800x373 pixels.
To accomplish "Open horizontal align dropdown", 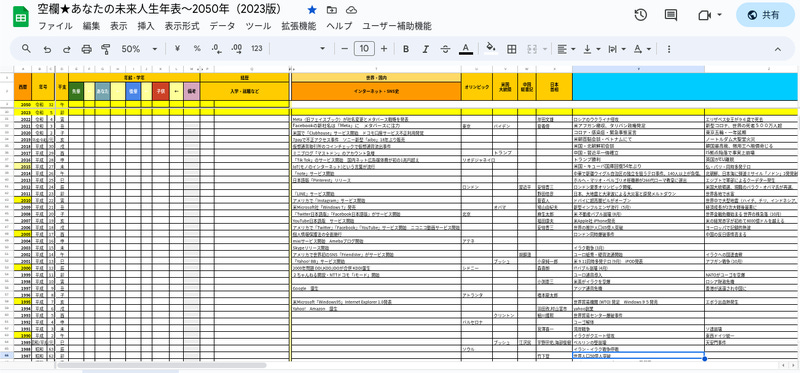I will (x=566, y=49).
